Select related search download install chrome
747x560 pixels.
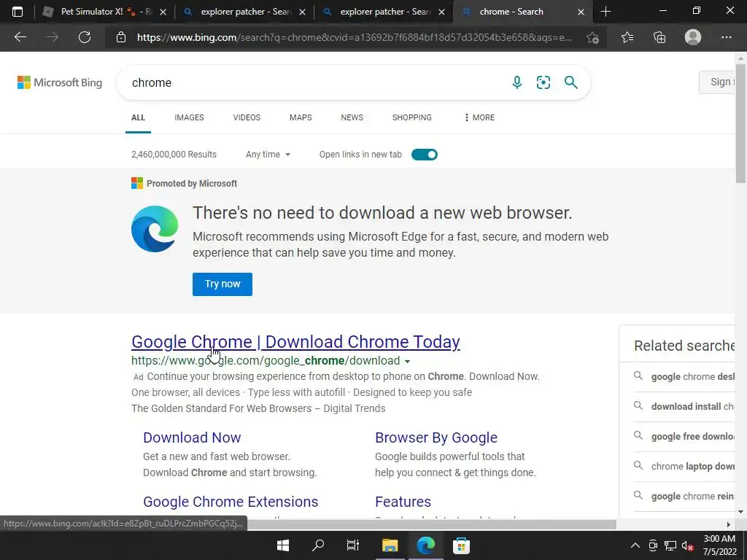pyautogui.click(x=684, y=407)
